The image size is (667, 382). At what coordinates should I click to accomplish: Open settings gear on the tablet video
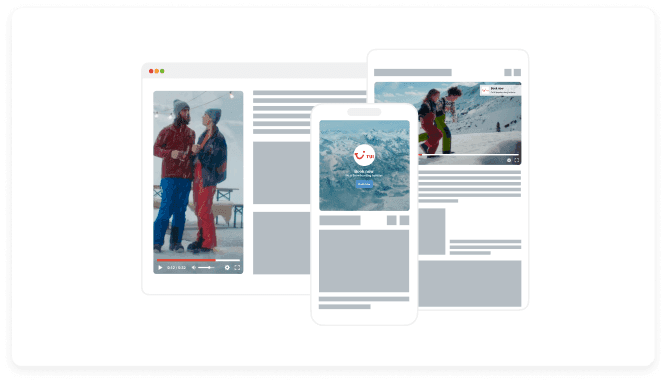(x=509, y=160)
